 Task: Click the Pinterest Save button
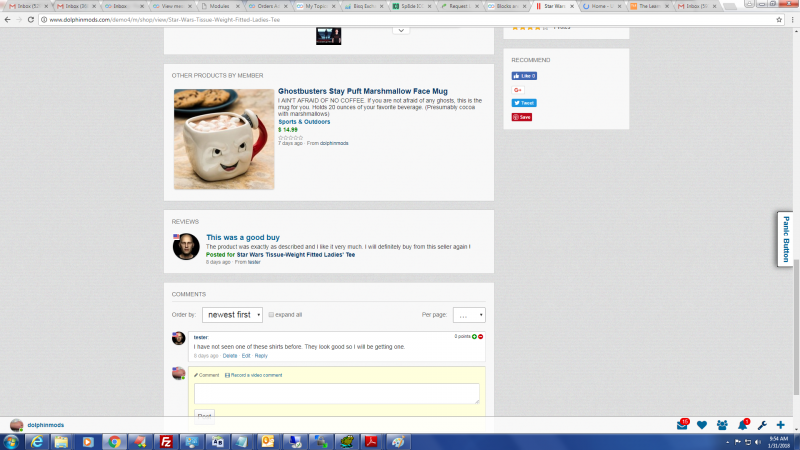click(522, 117)
